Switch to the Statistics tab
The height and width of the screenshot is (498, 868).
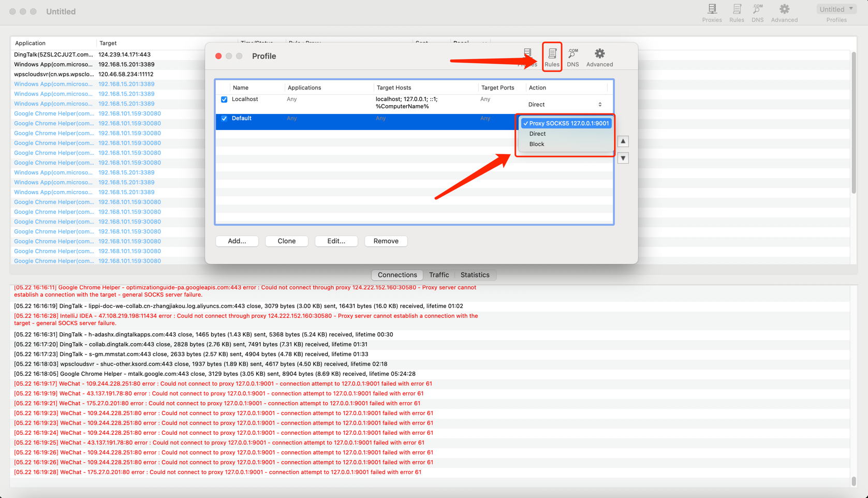pyautogui.click(x=475, y=275)
